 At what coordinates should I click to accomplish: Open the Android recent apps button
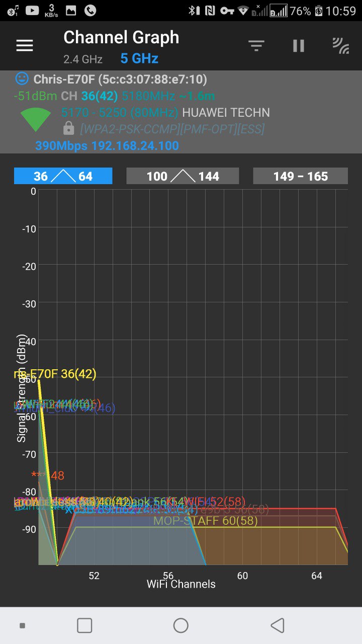[84, 625]
